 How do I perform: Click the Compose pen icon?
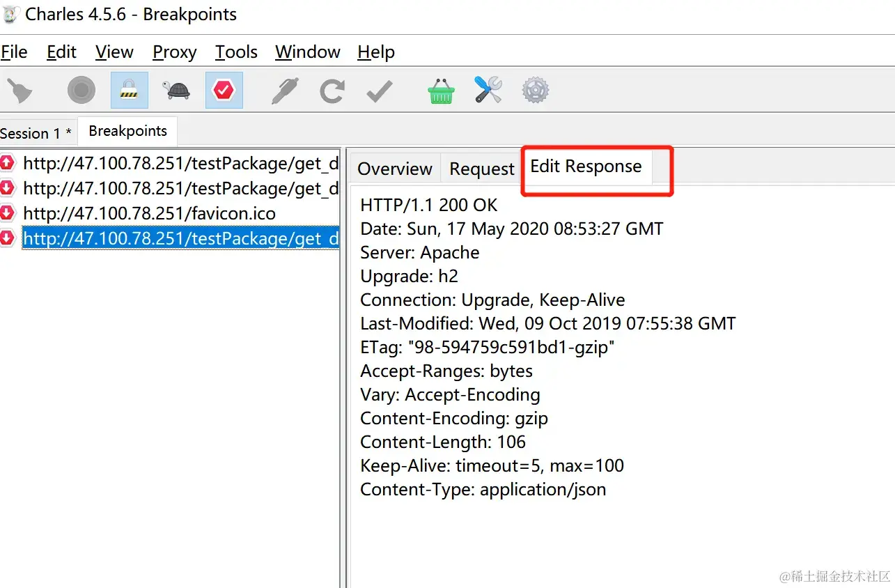284,91
